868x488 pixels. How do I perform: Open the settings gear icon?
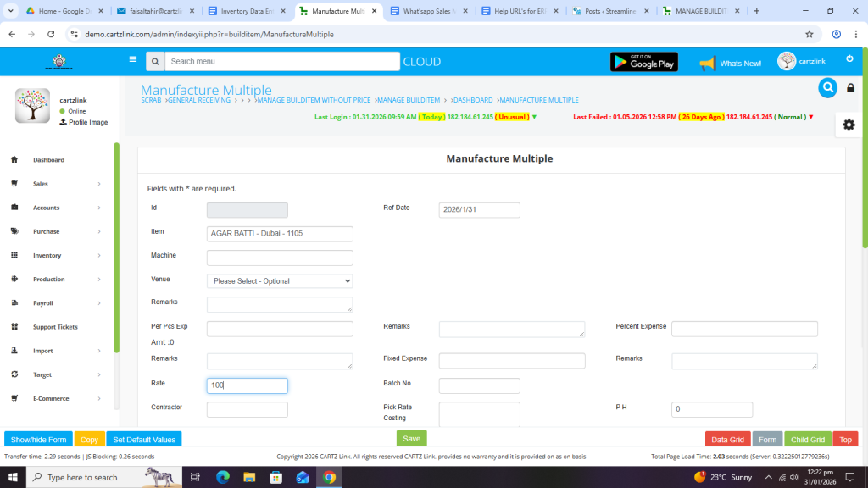tap(849, 125)
